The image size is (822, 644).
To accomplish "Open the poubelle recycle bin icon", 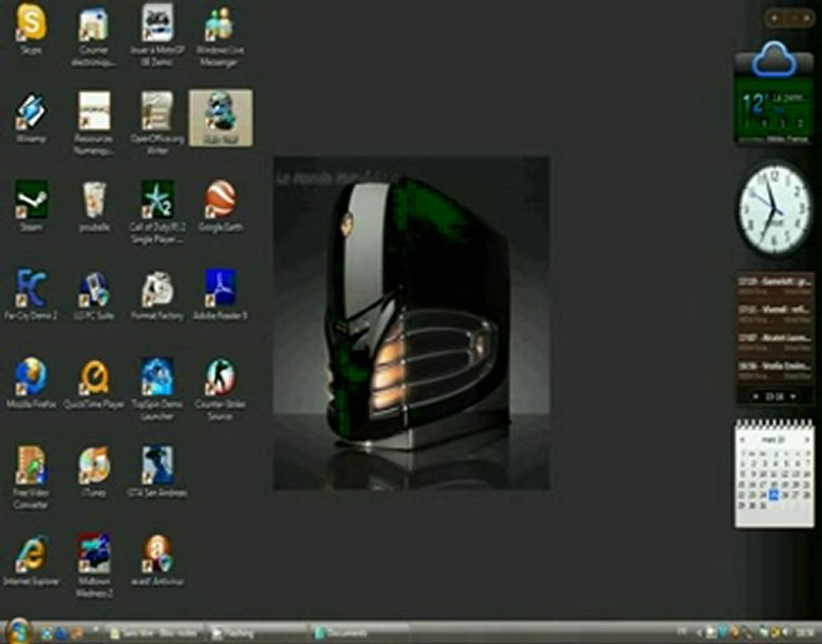I will click(x=94, y=206).
